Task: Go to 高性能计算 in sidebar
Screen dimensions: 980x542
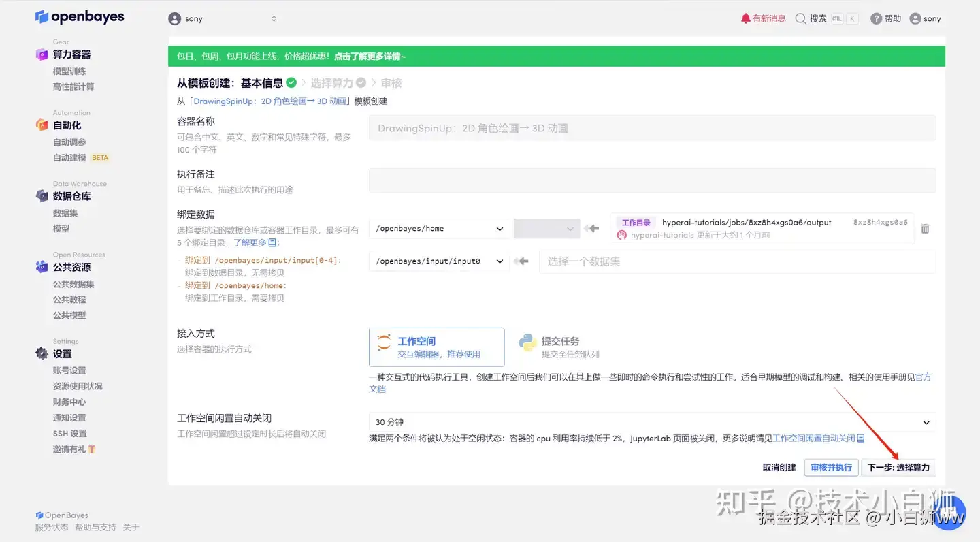Action: click(73, 87)
